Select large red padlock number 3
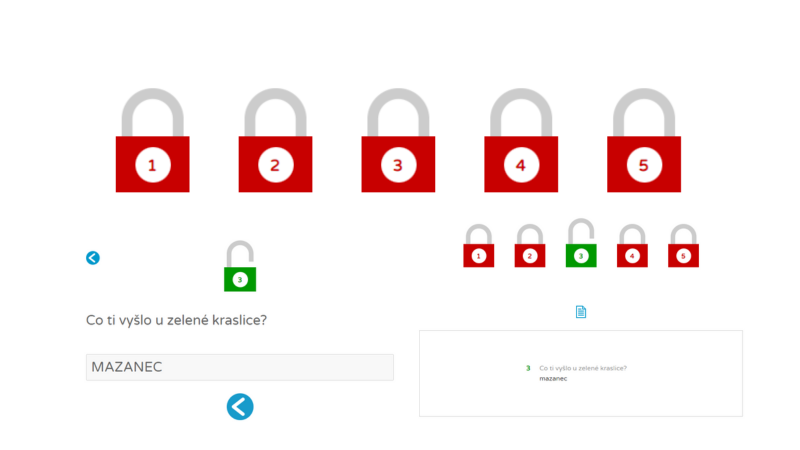 click(398, 141)
